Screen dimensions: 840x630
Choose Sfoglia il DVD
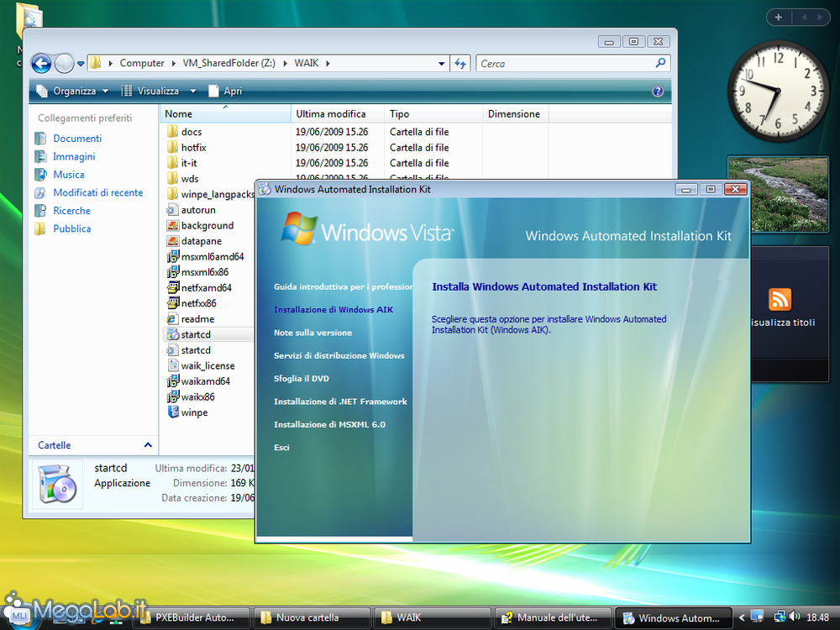click(301, 379)
